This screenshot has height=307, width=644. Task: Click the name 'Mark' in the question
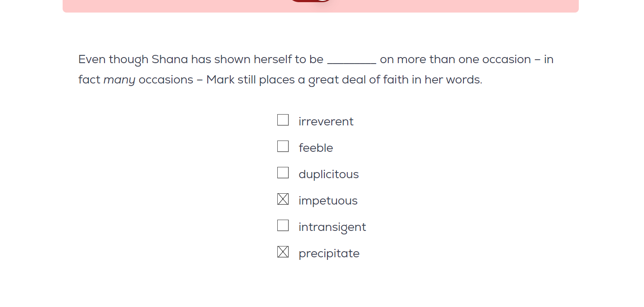(x=220, y=80)
